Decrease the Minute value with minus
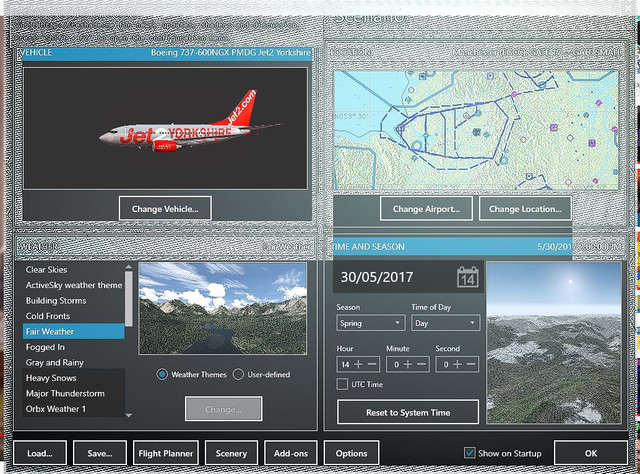The width and height of the screenshot is (640, 474). (422, 364)
